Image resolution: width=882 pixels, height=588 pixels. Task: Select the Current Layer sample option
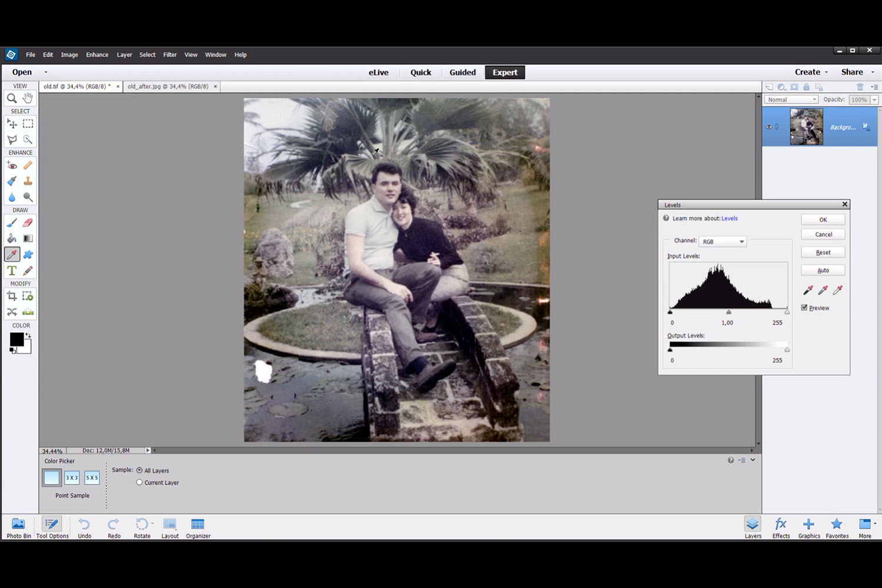tap(140, 482)
